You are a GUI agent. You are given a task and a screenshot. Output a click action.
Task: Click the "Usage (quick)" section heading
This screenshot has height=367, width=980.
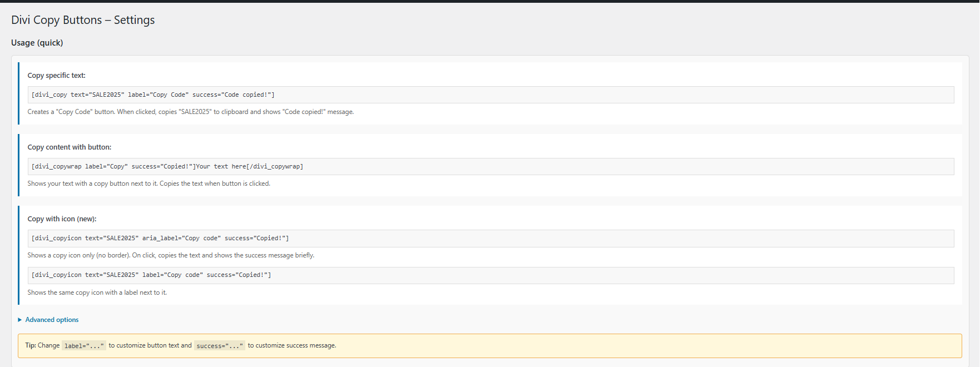(x=37, y=43)
